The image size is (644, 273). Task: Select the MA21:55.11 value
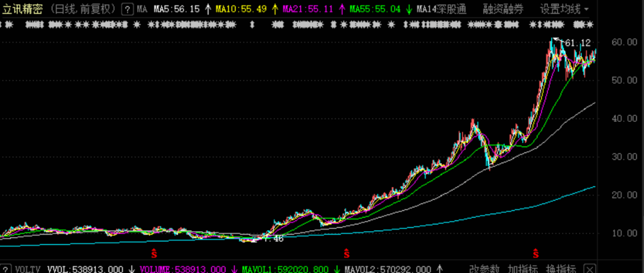click(x=308, y=8)
